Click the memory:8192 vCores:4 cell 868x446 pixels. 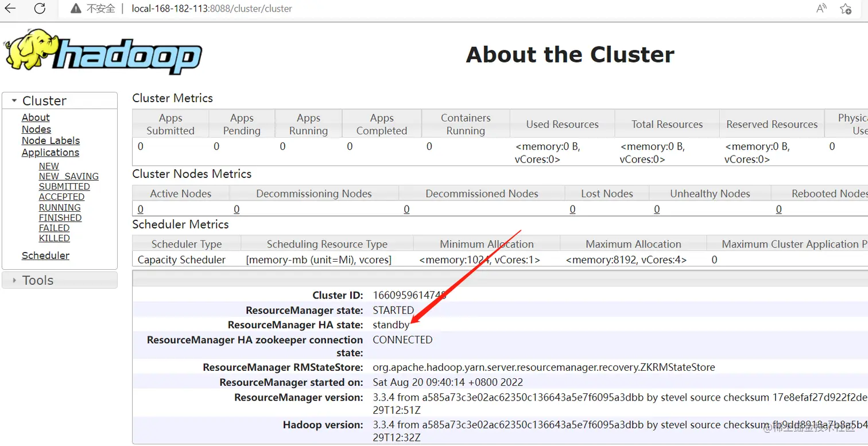[x=626, y=259]
